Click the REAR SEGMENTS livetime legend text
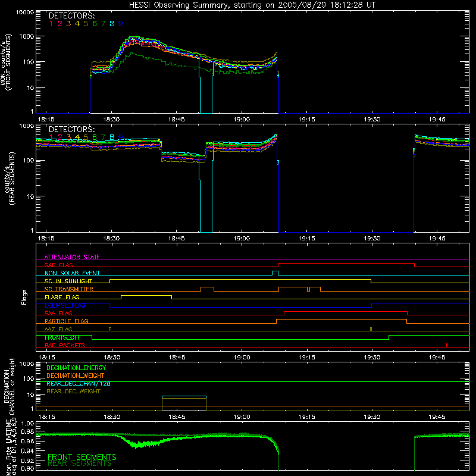This screenshot has width=476, height=476. pos(79,464)
